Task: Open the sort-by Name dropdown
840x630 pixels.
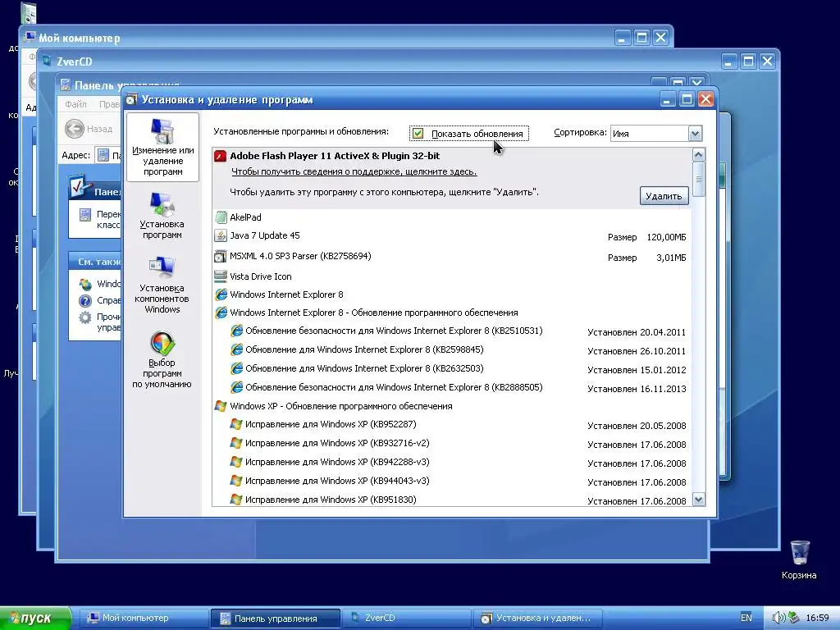Action: [x=695, y=134]
